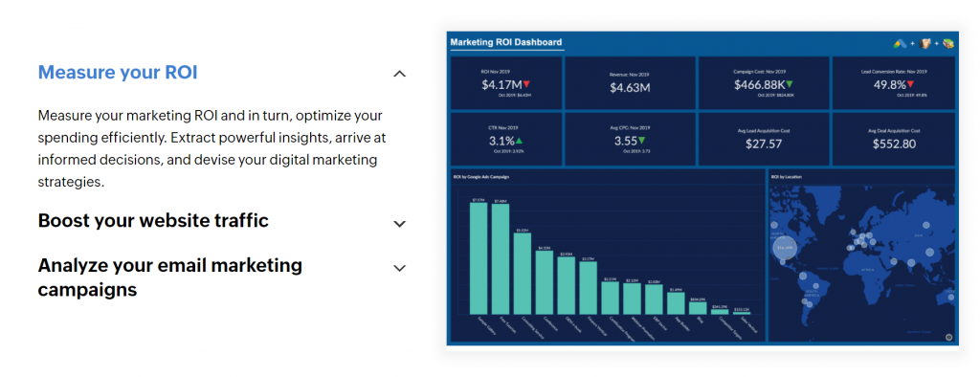Screen dimensions: 980x377
Task: Click the middle integration logo in dashboard header
Action: 926,43
